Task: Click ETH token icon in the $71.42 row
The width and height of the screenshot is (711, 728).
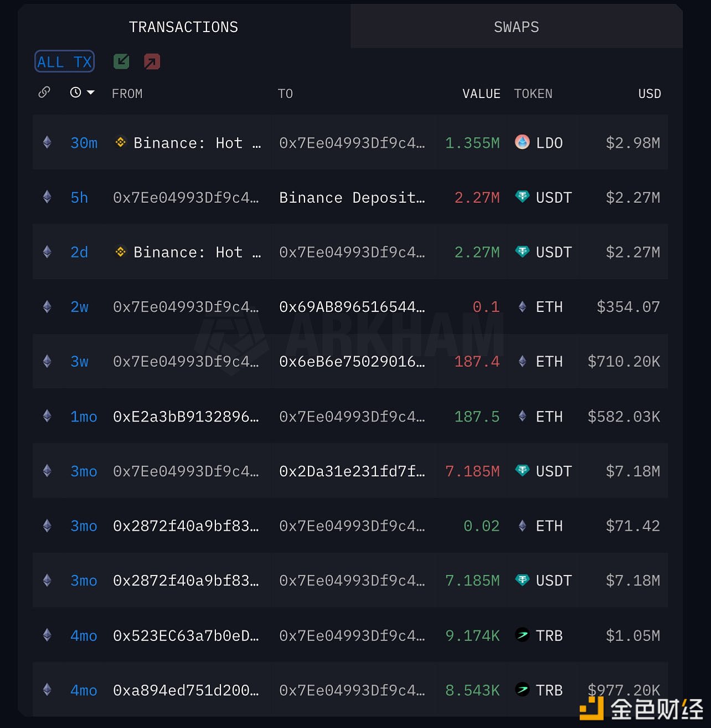Action: pos(522,525)
